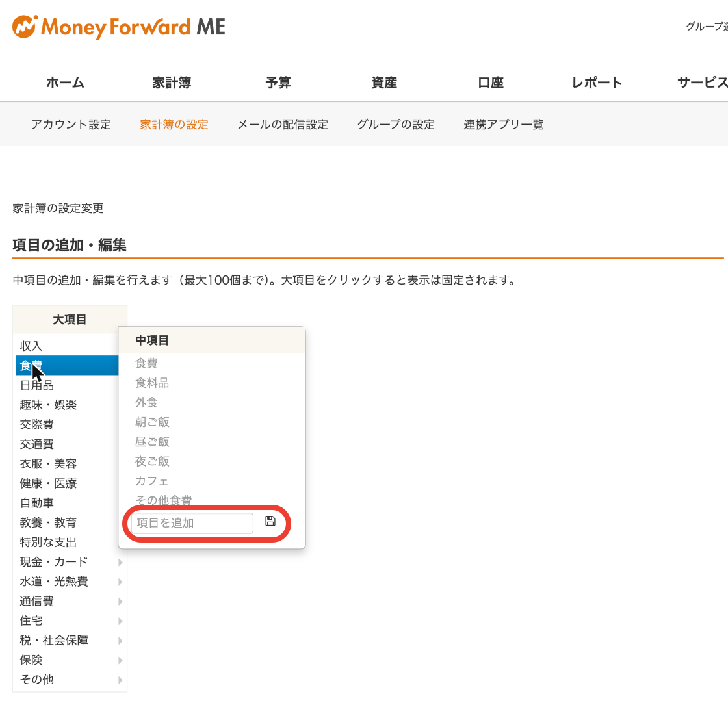Viewport: 728px width, 703px height.
Task: Click the 食費 sub-item in 中項目 list
Action: point(146,363)
